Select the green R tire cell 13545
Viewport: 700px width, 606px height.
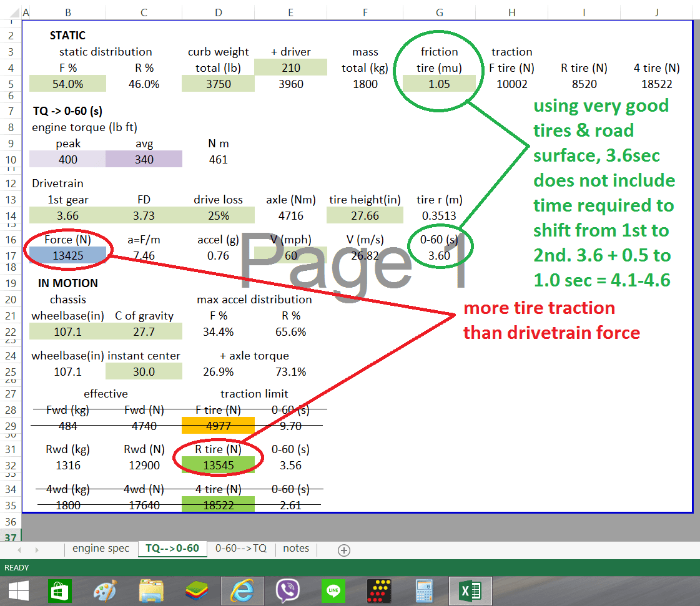(219, 466)
